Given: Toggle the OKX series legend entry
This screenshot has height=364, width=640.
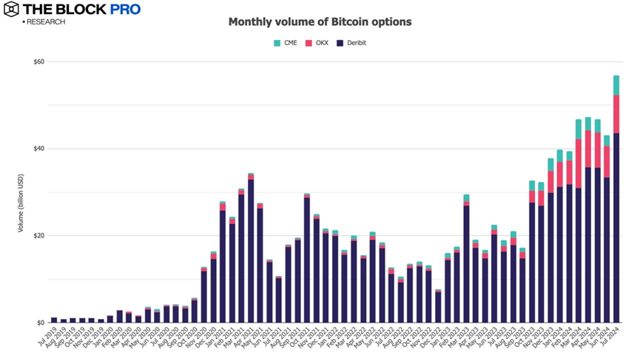Looking at the screenshot, I should pyautogui.click(x=318, y=43).
